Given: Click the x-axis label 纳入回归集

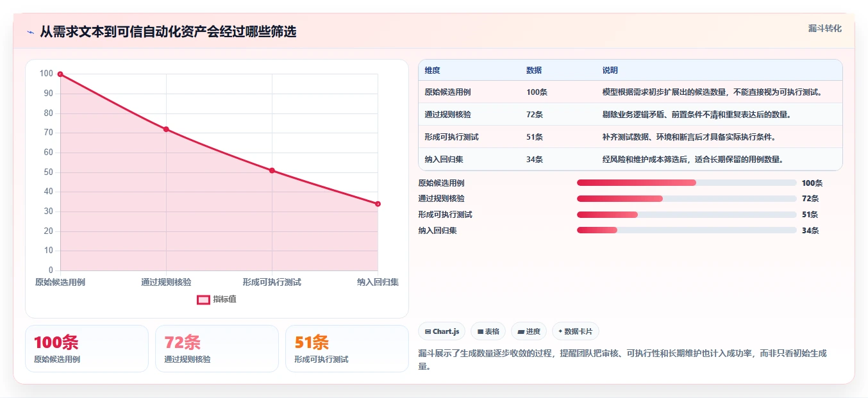Looking at the screenshot, I should point(378,282).
